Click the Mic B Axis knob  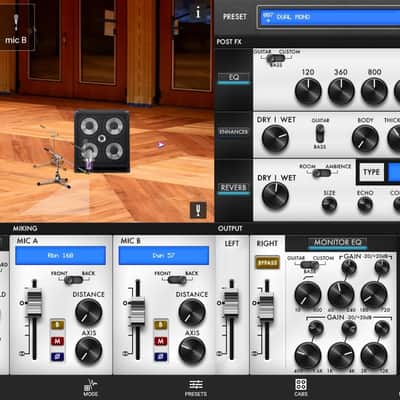pos(192,350)
